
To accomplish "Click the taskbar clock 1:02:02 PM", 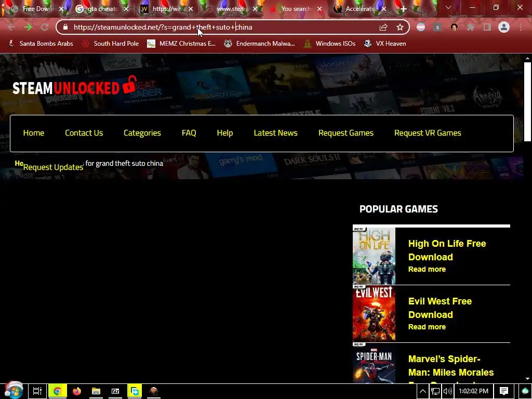I will pyautogui.click(x=473, y=391).
